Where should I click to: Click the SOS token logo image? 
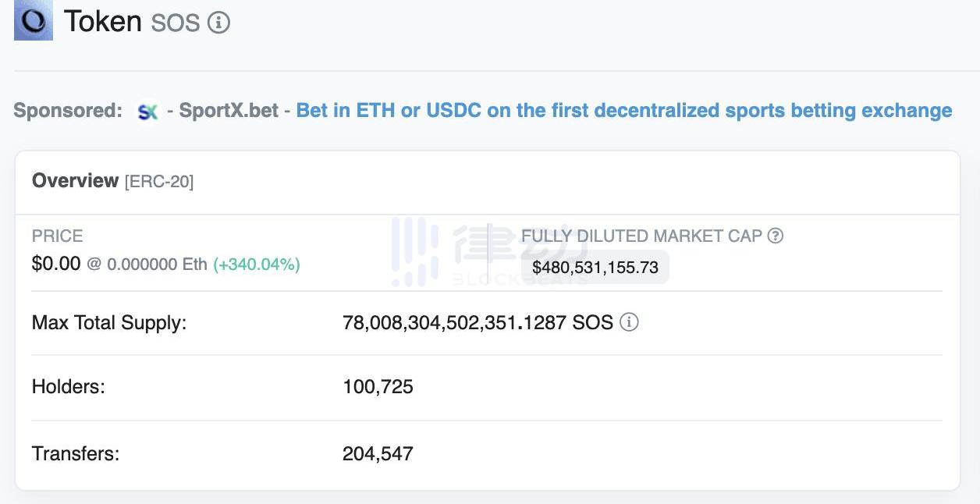coord(34,21)
